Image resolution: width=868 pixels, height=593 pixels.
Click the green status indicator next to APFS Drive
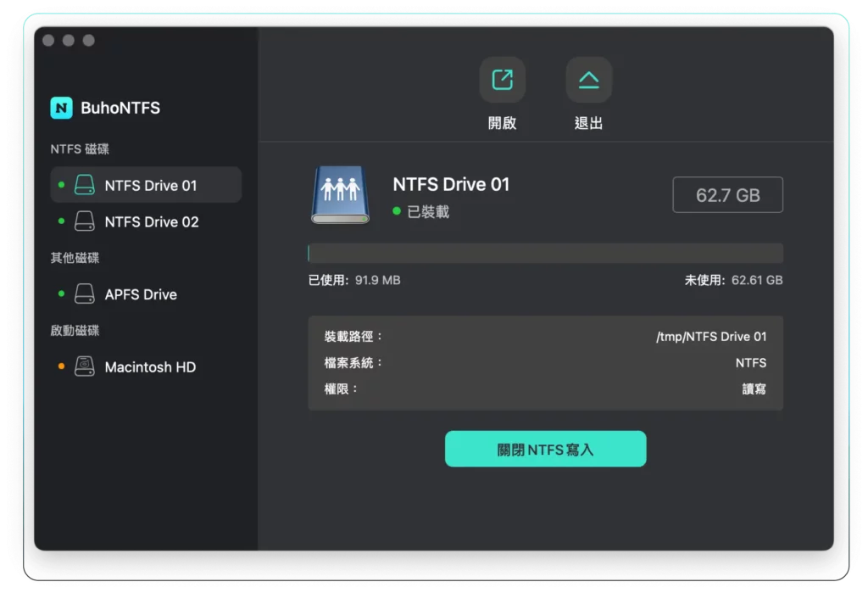click(59, 294)
